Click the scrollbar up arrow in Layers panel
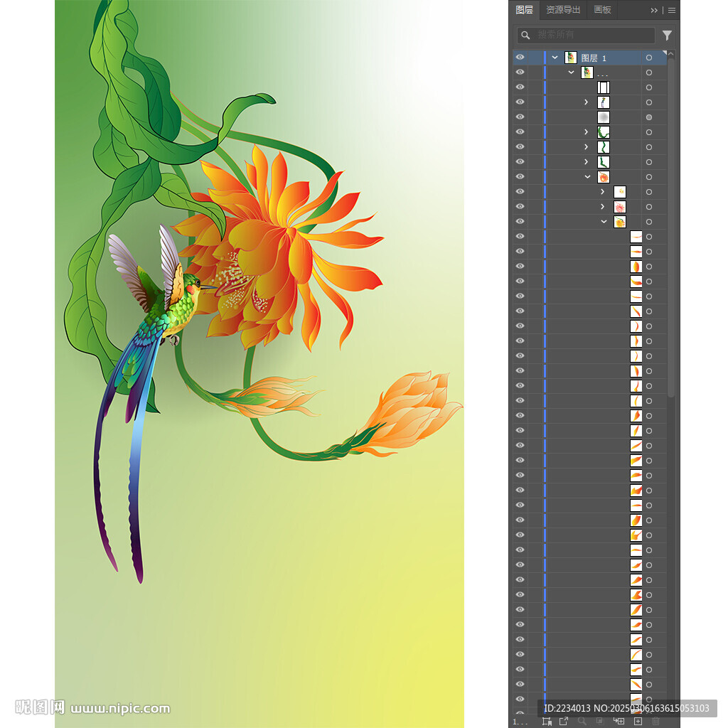728x728 pixels. [671, 54]
